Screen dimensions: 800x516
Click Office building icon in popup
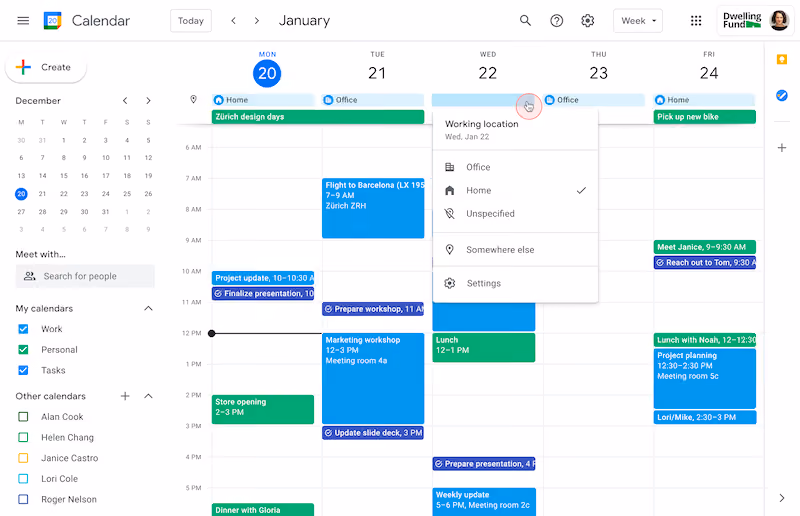tap(449, 167)
